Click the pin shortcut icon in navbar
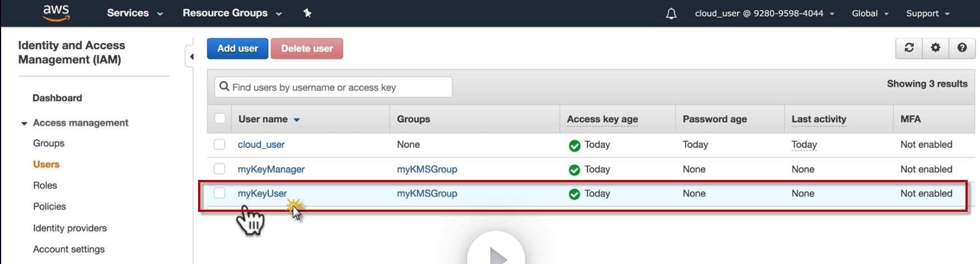Screen dimensions: 980x264 point(307,13)
